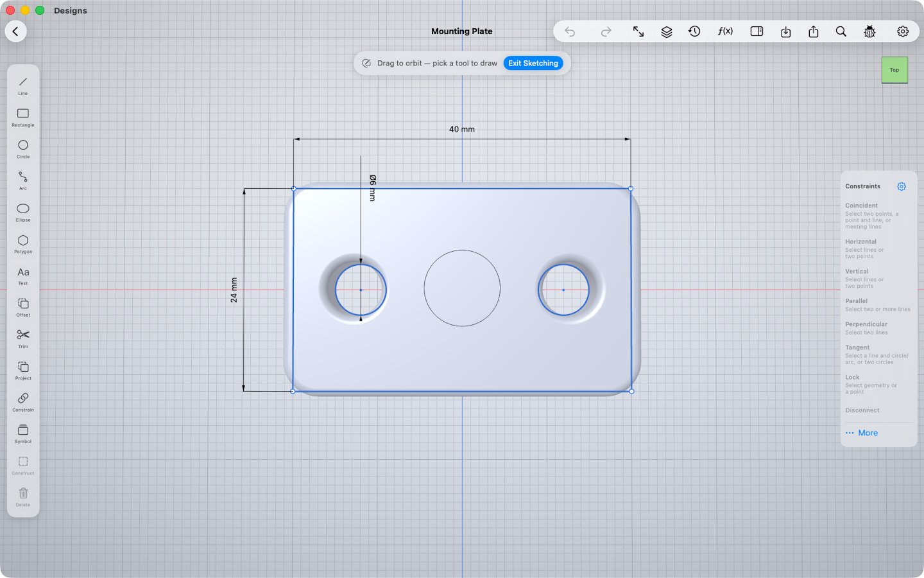The height and width of the screenshot is (578, 924).
Task: Expand More constraints options
Action: point(862,433)
